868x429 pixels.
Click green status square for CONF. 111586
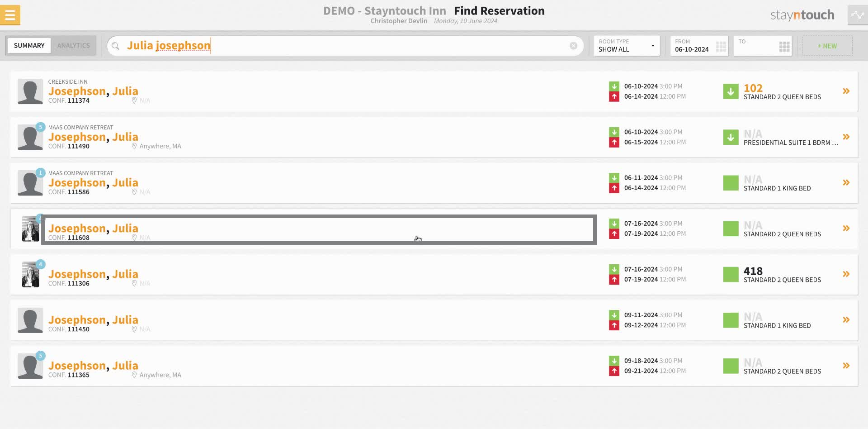[x=731, y=183]
